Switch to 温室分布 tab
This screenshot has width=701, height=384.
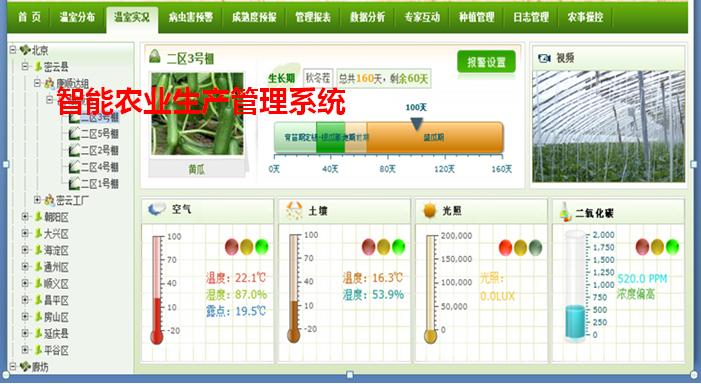(77, 17)
